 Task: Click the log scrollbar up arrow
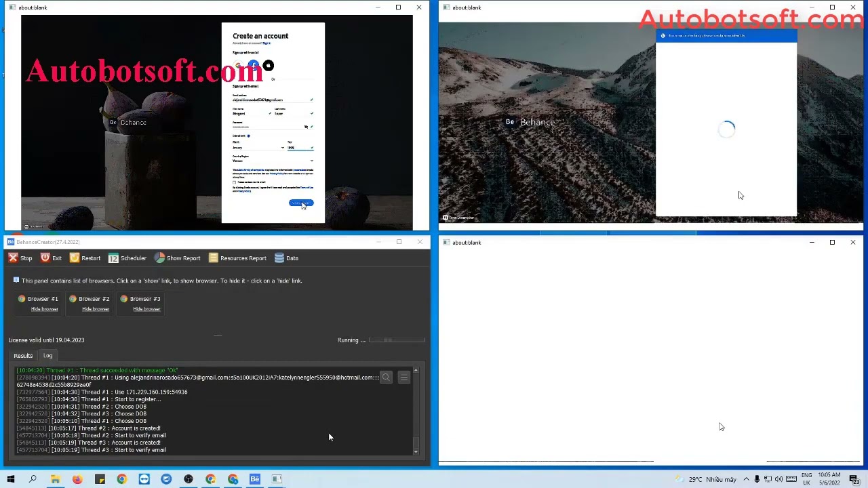click(416, 370)
